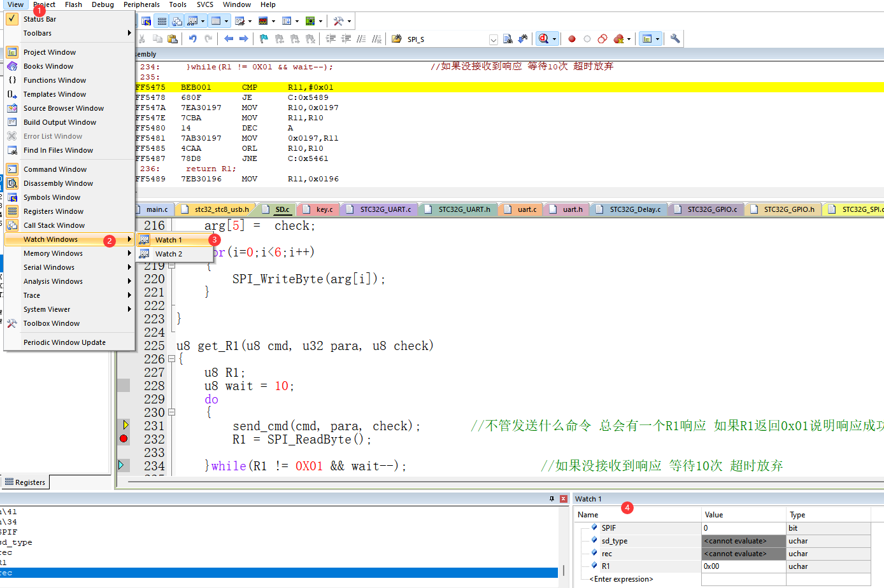Select Watch 2 from the submenu
Image resolution: width=884 pixels, height=588 pixels.
point(175,254)
